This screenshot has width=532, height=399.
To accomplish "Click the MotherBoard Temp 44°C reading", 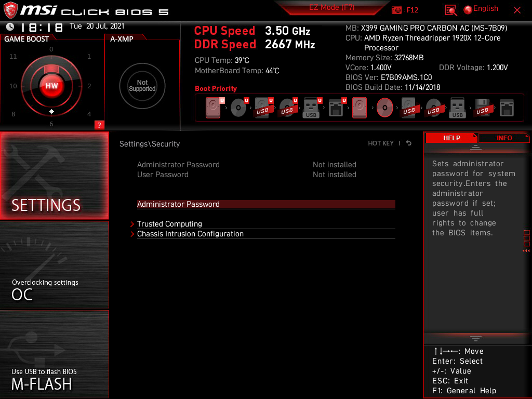I will pos(237,71).
